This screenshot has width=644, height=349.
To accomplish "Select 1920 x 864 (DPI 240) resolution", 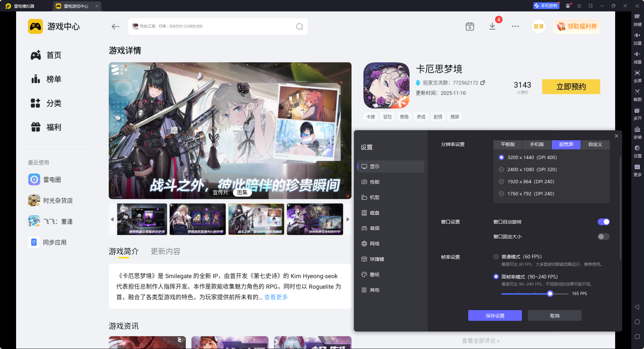I will (x=501, y=182).
